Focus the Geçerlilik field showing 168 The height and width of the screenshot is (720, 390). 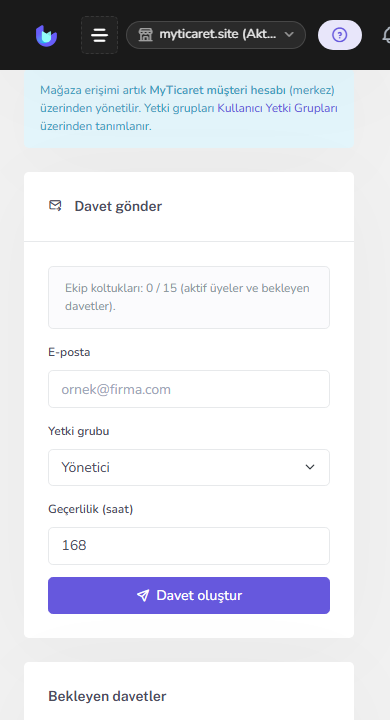point(189,546)
